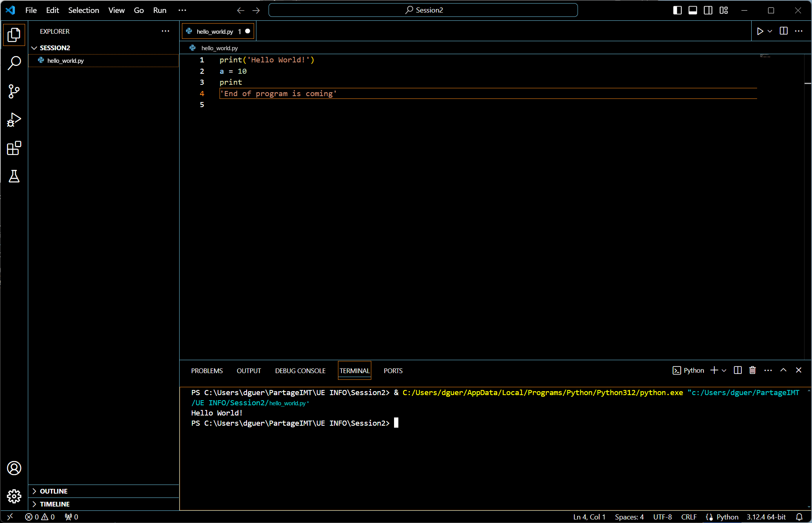Image resolution: width=812 pixels, height=523 pixels.
Task: Toggle the bottom panel visibility
Action: (x=693, y=10)
